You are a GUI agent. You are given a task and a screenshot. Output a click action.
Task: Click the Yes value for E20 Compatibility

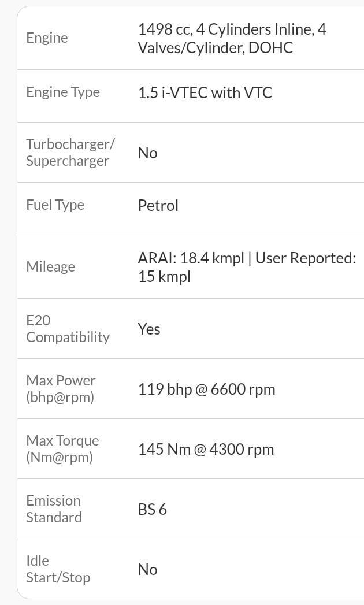pos(149,329)
